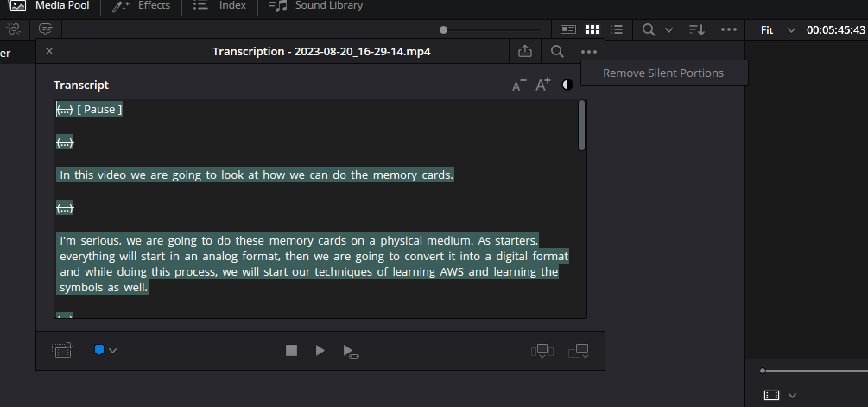Click the timecode 00:05:45:43 field
This screenshot has width=868, height=407.
[836, 30]
